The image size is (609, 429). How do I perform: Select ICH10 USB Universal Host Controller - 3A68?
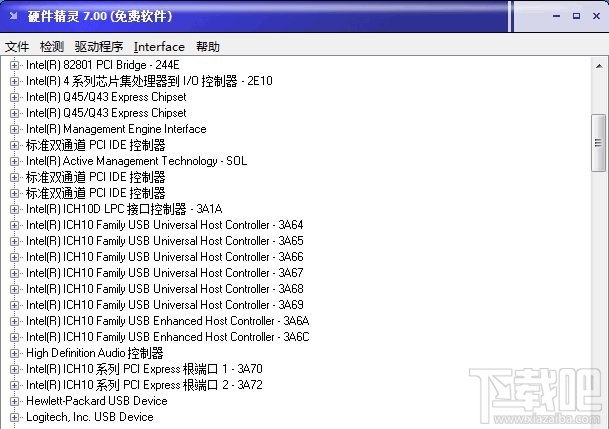click(x=165, y=289)
